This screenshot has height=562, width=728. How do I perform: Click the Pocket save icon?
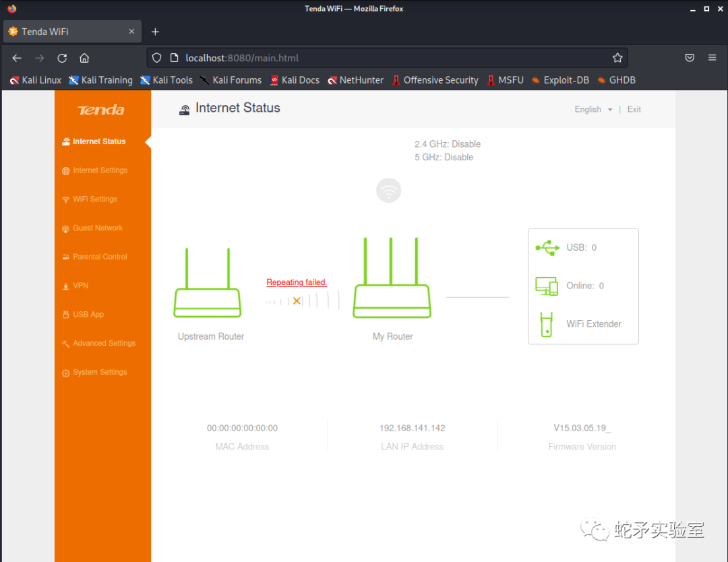click(x=690, y=58)
